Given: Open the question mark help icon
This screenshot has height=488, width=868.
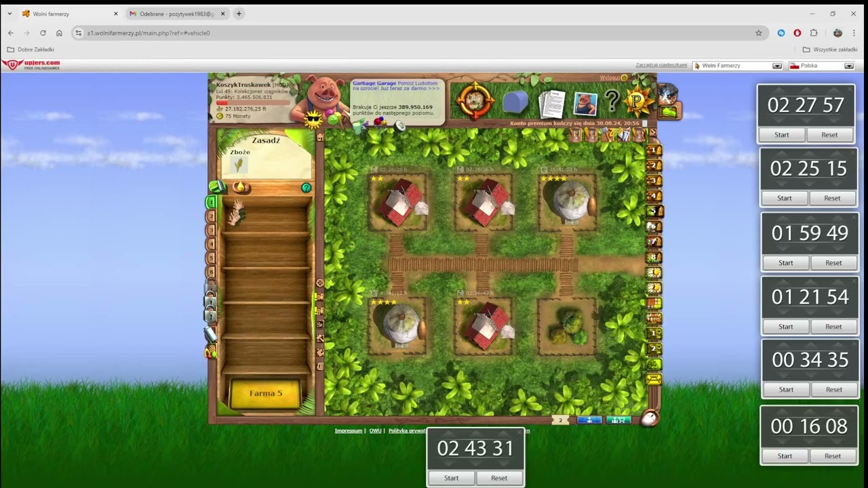Looking at the screenshot, I should pos(612,101).
